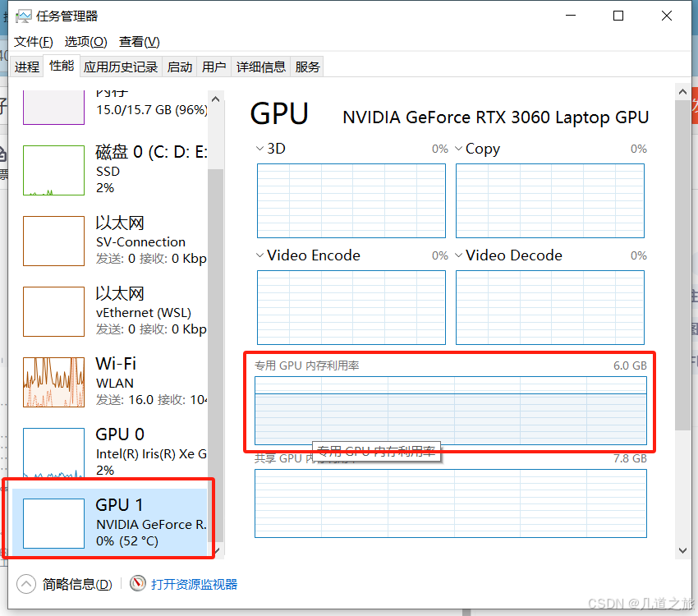
Task: Open the 启动 tab
Action: coord(179,67)
